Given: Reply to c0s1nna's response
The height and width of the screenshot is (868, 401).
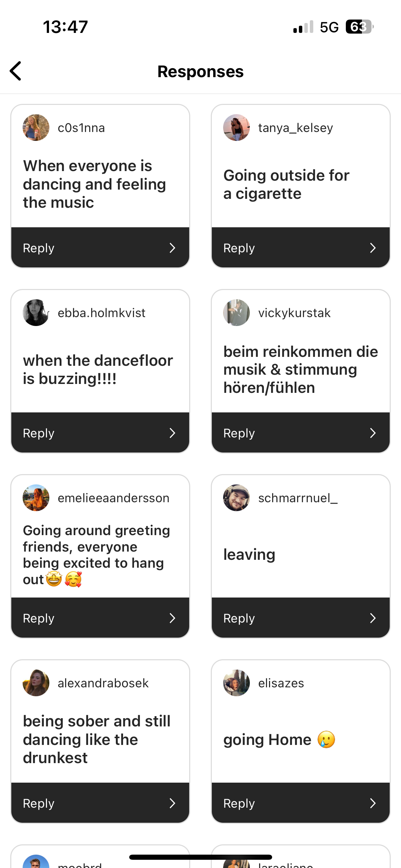Looking at the screenshot, I should click(100, 248).
